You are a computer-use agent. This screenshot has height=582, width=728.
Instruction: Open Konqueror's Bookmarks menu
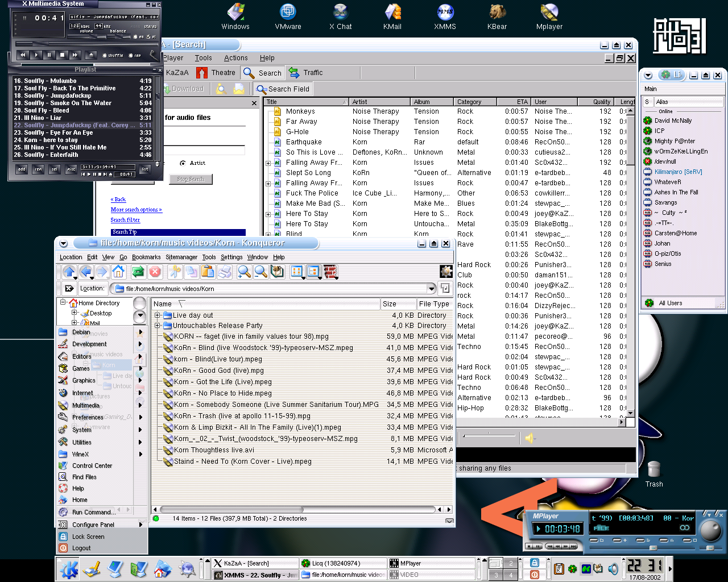click(x=146, y=257)
